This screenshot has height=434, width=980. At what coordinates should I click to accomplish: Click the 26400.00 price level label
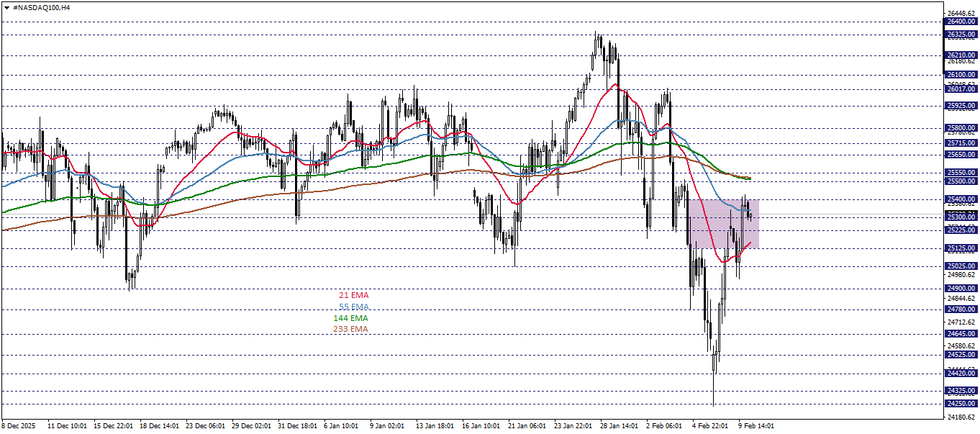click(962, 22)
